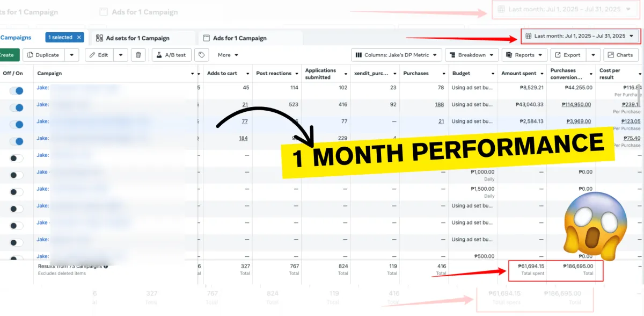Turn off the campaign that spent ₱2,584.13

point(17,125)
